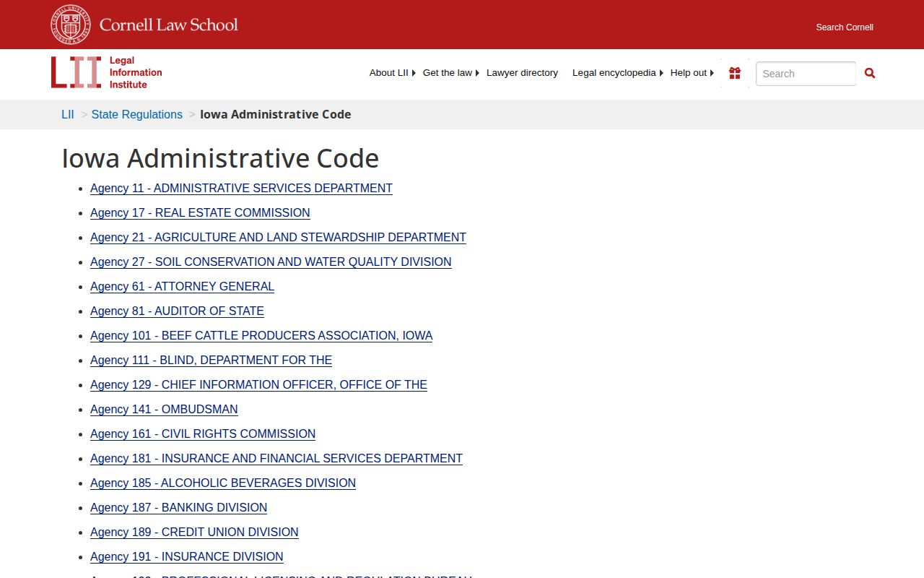Go to LII breadcrumb link
Viewport: 924px width, 578px height.
pos(68,114)
